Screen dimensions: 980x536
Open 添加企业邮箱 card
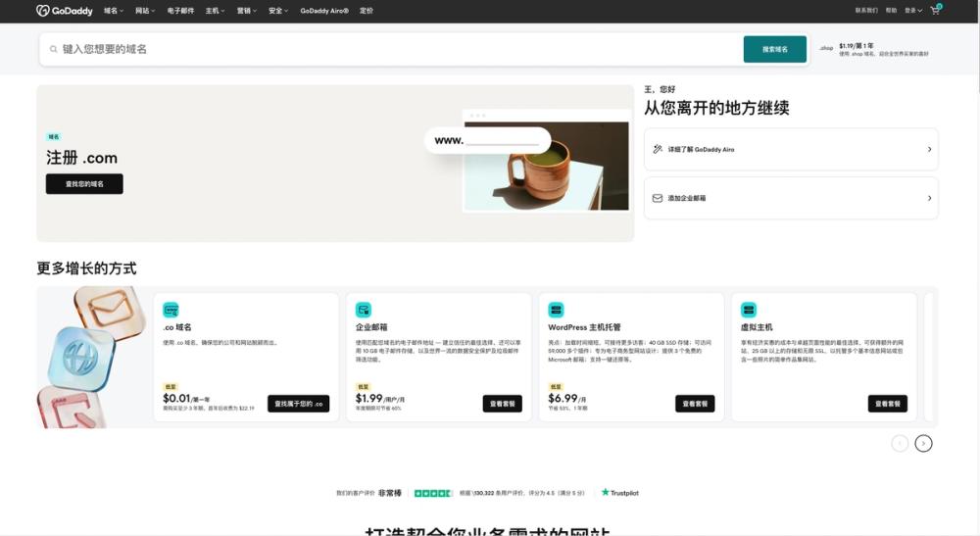tap(791, 198)
